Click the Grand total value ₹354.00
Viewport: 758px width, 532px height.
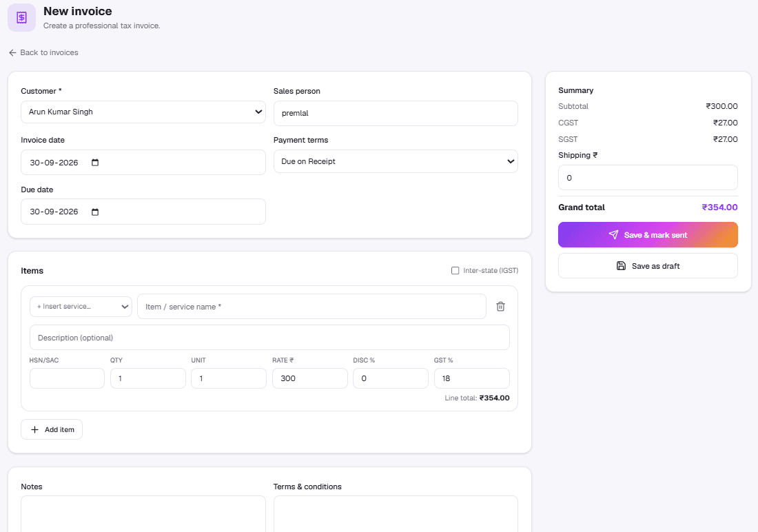pos(720,207)
